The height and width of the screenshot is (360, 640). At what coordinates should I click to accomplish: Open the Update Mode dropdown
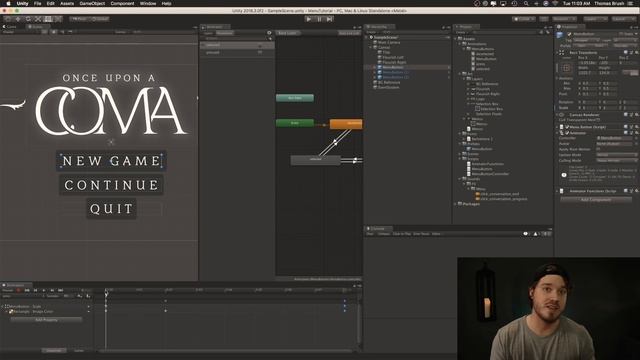(616, 155)
